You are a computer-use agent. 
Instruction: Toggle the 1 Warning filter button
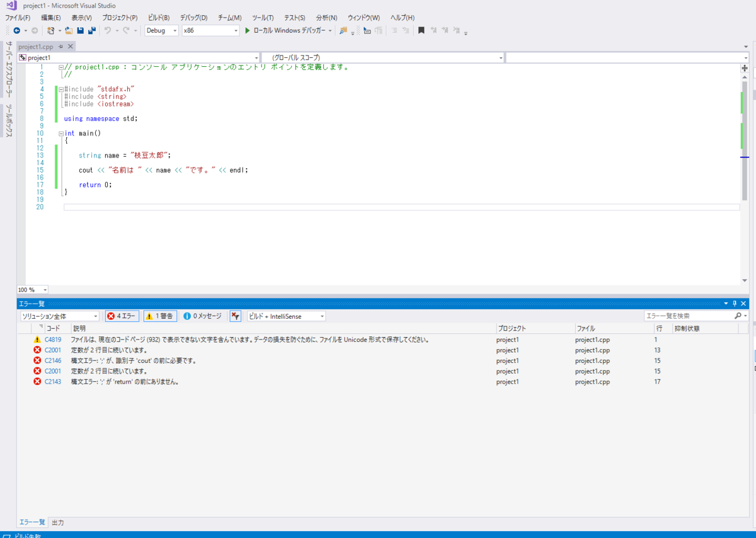coord(160,316)
